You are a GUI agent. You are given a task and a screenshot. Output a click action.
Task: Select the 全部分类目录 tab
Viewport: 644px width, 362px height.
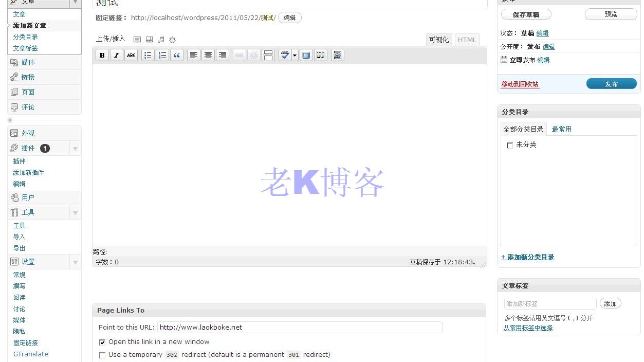click(x=523, y=129)
